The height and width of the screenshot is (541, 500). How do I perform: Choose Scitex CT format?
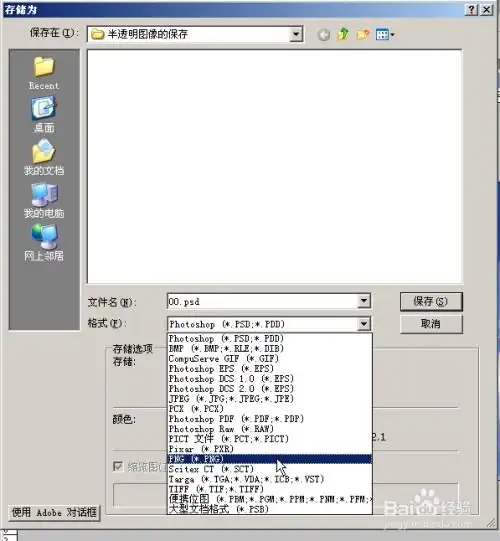click(x=269, y=469)
